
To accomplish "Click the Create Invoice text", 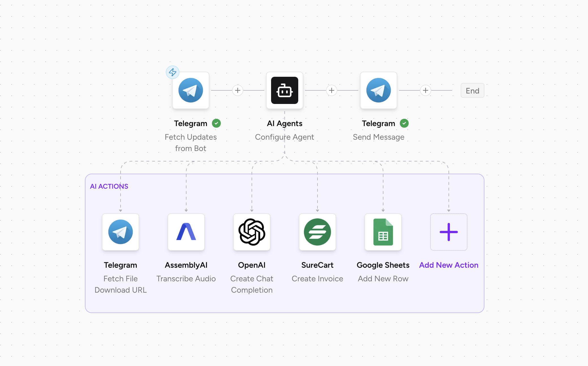I will point(317,279).
